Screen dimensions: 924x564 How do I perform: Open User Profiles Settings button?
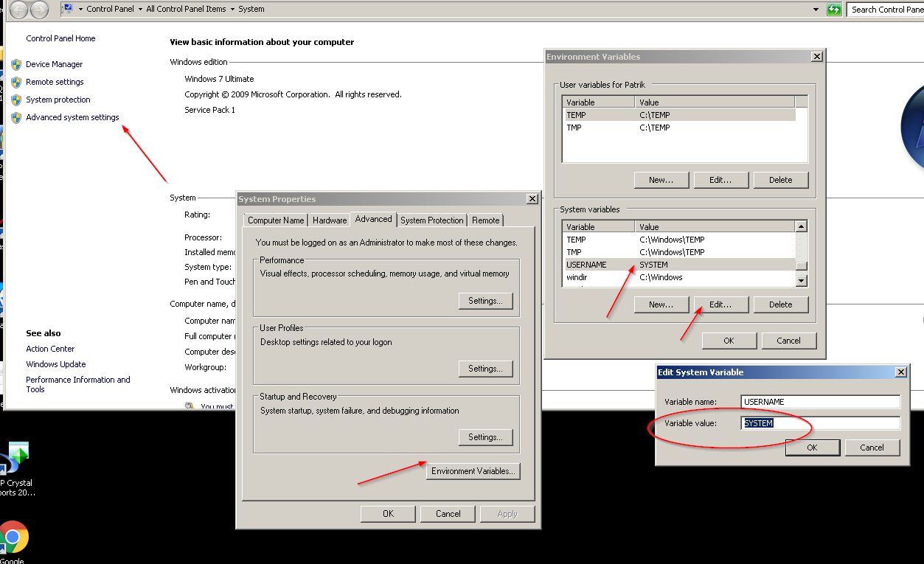485,369
